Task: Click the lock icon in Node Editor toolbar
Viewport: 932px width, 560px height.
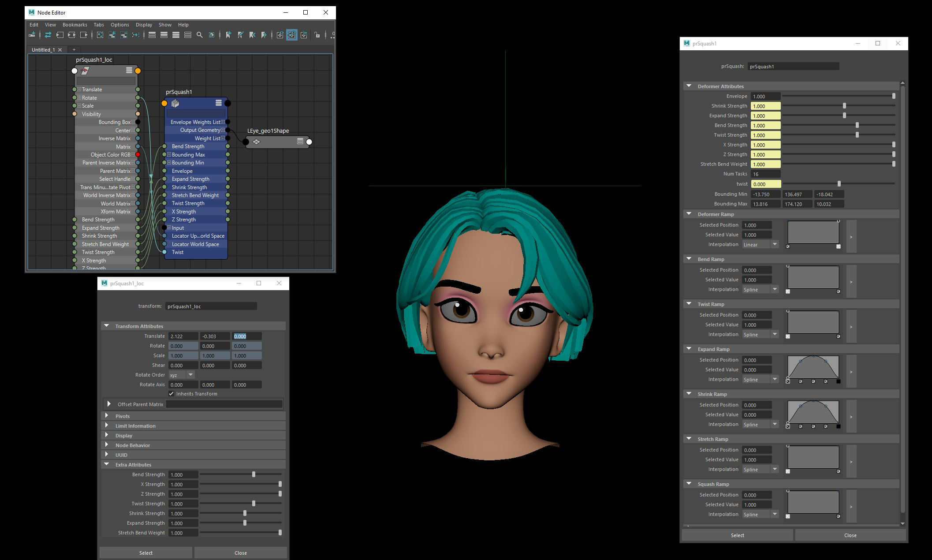Action: tap(317, 35)
